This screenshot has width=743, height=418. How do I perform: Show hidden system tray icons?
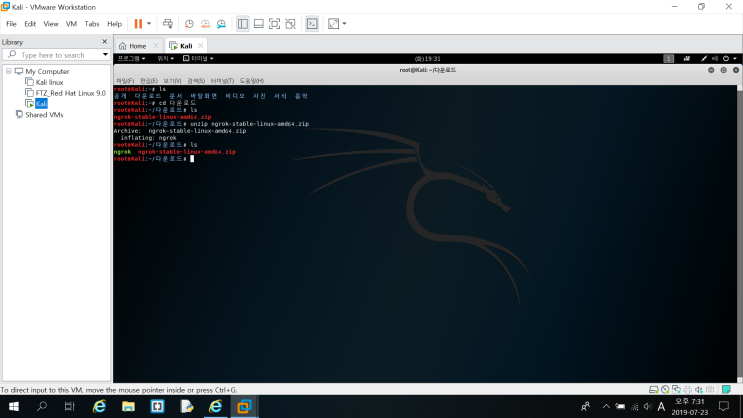(606, 406)
